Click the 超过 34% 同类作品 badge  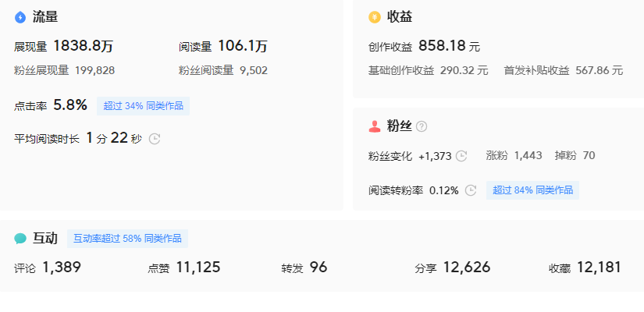coord(143,106)
